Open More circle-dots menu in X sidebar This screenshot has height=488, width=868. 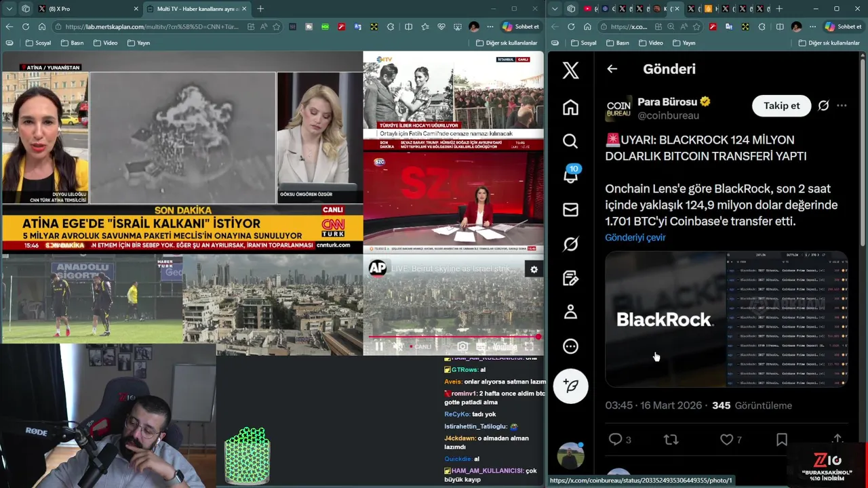pyautogui.click(x=570, y=346)
